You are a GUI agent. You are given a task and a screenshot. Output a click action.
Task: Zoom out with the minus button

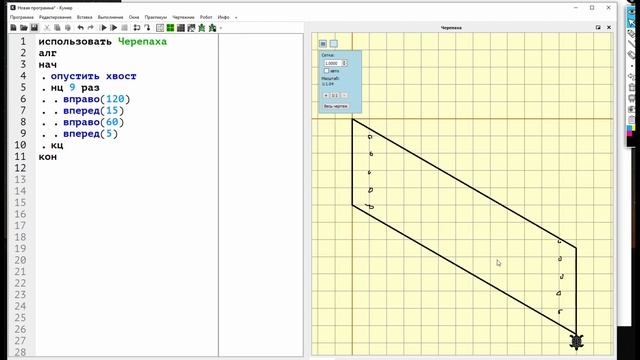344,95
